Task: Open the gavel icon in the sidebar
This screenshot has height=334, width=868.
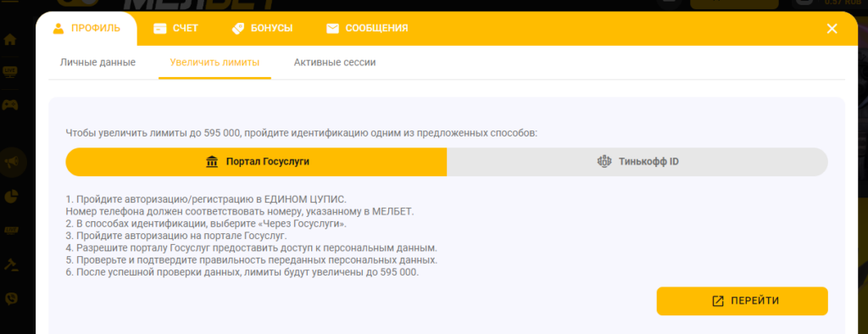Action: [x=10, y=264]
